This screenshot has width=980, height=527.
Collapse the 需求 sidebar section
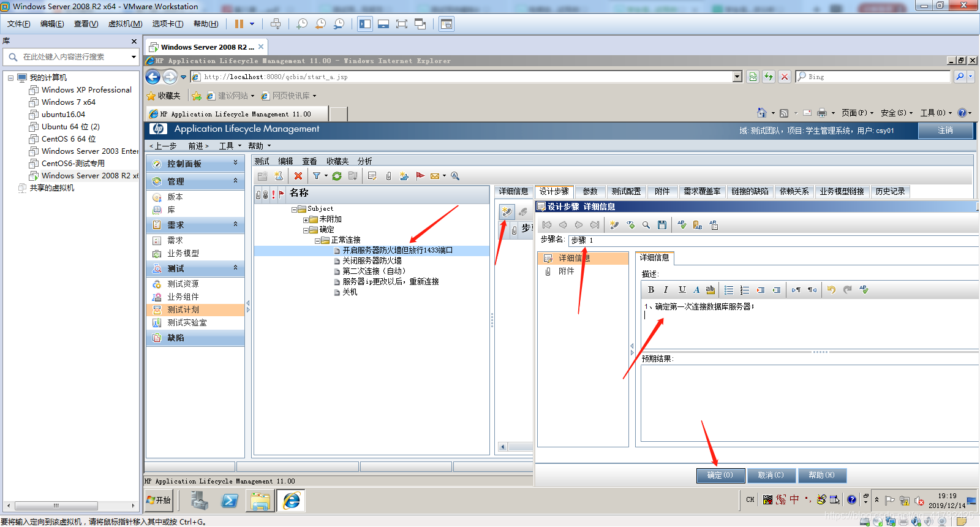(235, 224)
